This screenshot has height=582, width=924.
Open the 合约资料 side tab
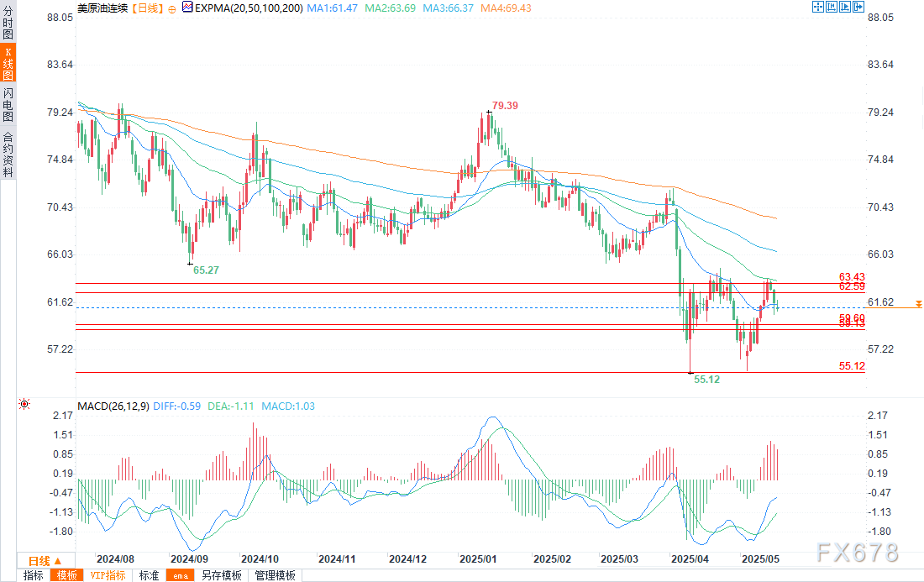(x=8, y=153)
